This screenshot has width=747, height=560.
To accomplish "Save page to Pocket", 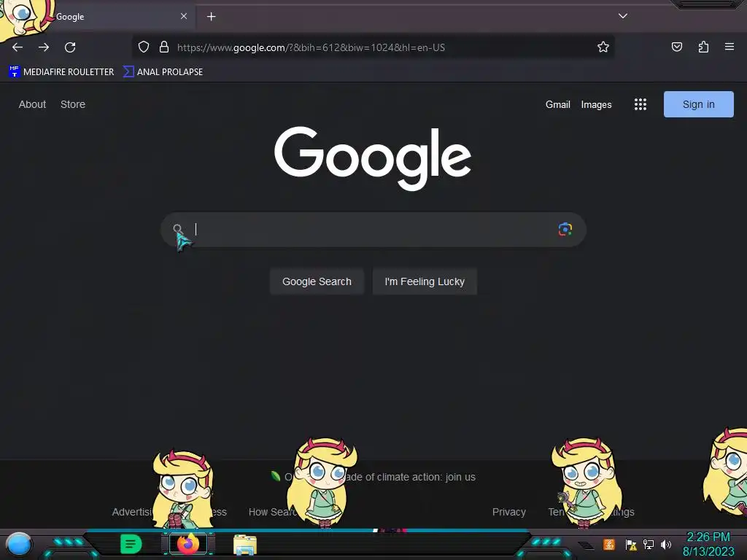I will [677, 47].
